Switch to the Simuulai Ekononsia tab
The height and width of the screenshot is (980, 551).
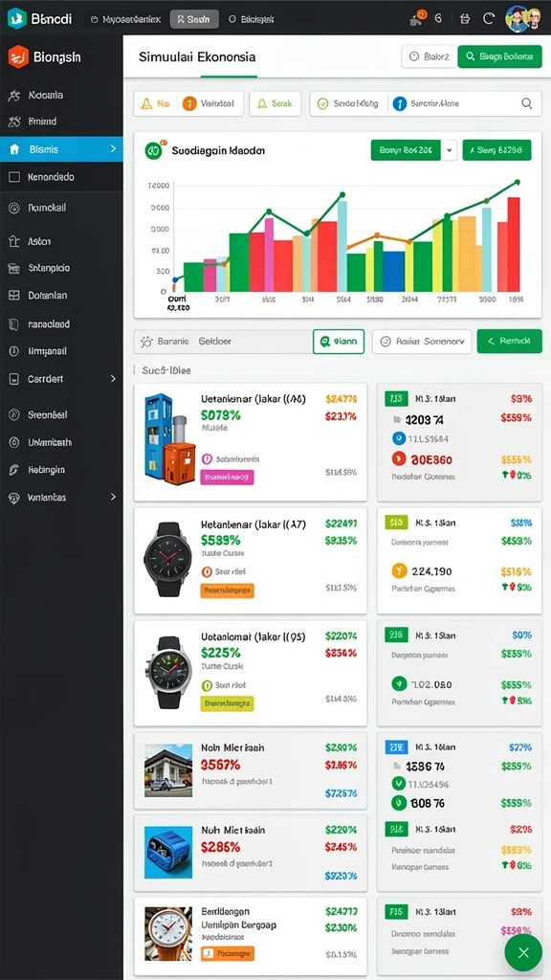(197, 56)
